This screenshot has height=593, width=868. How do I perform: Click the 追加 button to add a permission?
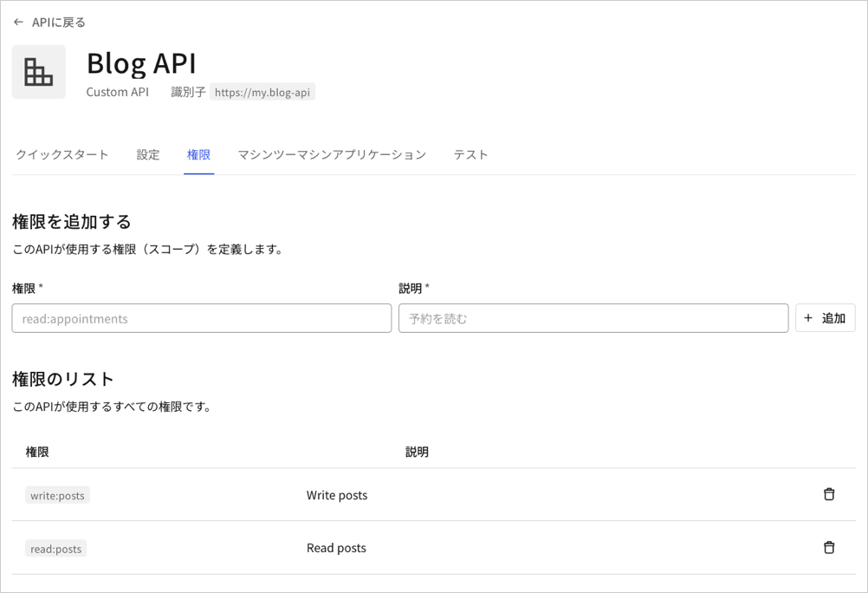click(x=825, y=317)
